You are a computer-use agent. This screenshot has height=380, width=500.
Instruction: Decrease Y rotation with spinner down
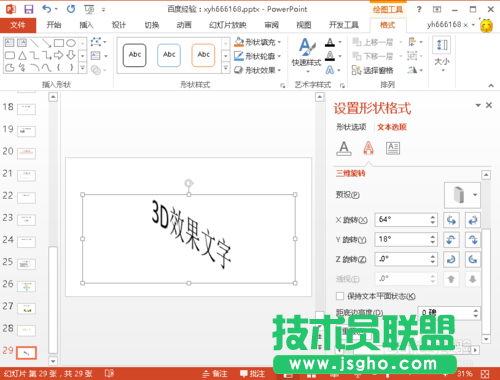click(433, 243)
